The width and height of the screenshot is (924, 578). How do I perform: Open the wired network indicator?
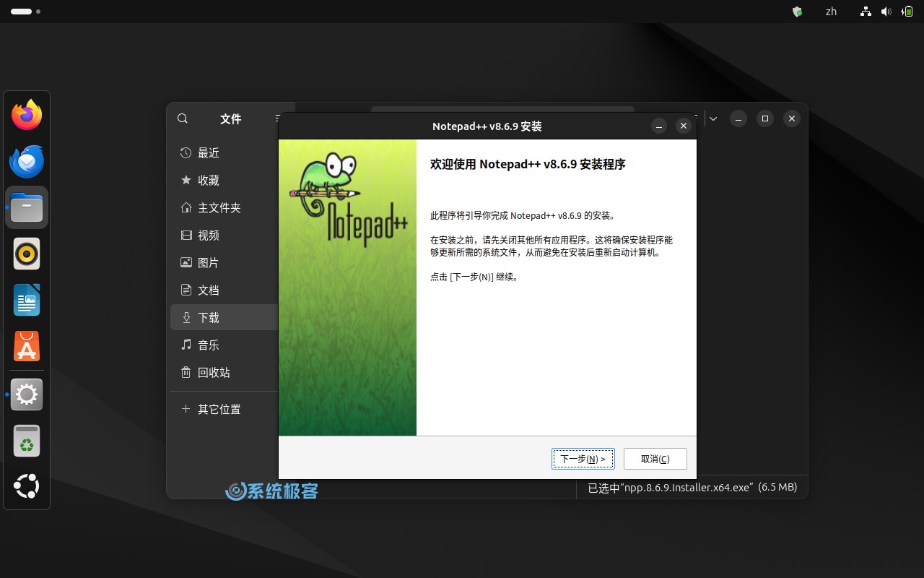point(866,12)
